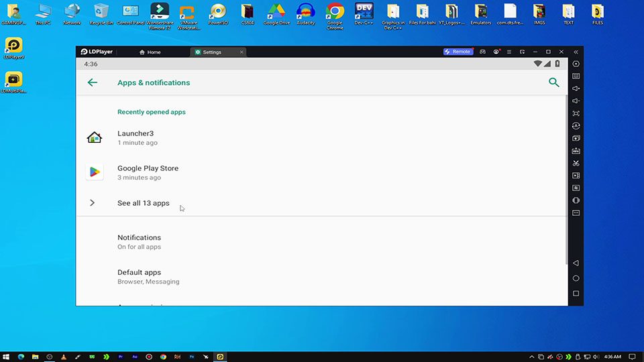Expand See all 13 apps
644x362 pixels.
tap(321, 202)
